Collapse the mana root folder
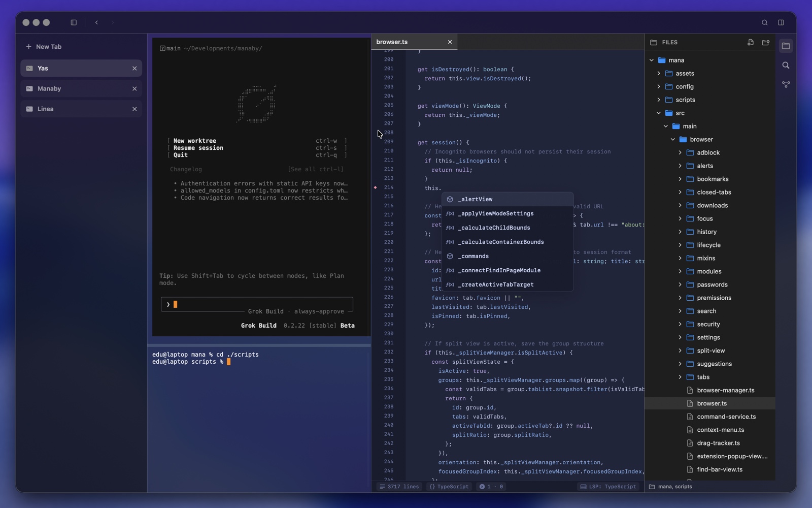This screenshot has width=812, height=508. click(x=652, y=60)
